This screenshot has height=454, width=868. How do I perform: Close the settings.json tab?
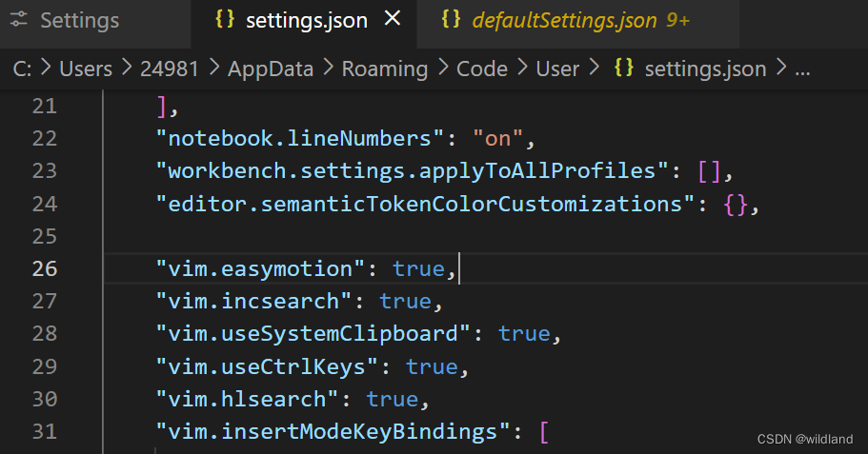tap(393, 19)
